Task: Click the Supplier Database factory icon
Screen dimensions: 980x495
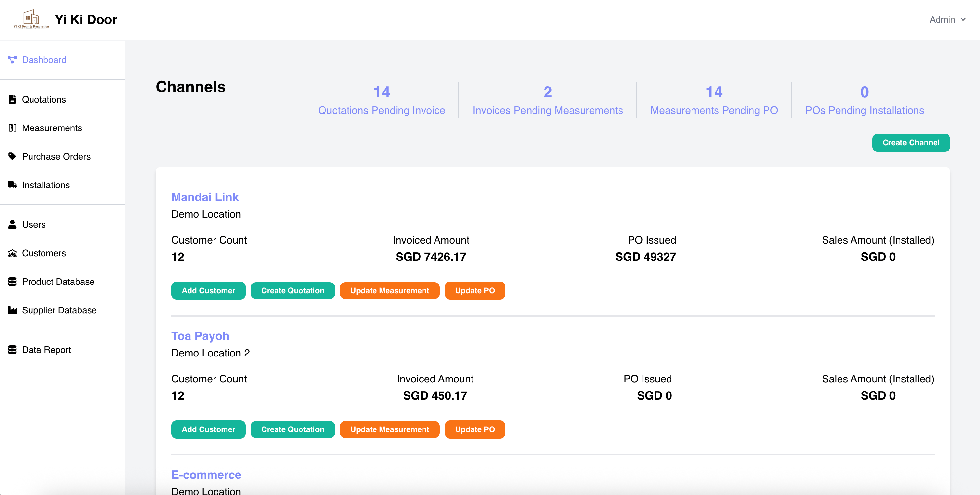Action: pos(12,310)
